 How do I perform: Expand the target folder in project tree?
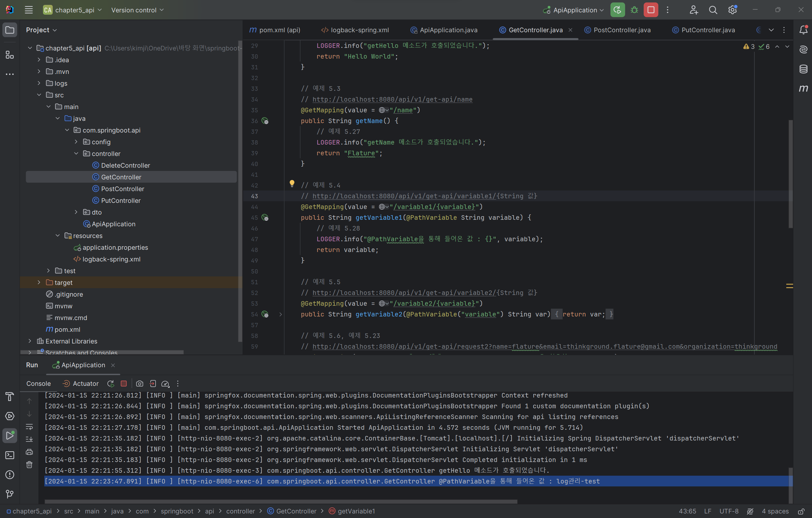click(x=39, y=283)
